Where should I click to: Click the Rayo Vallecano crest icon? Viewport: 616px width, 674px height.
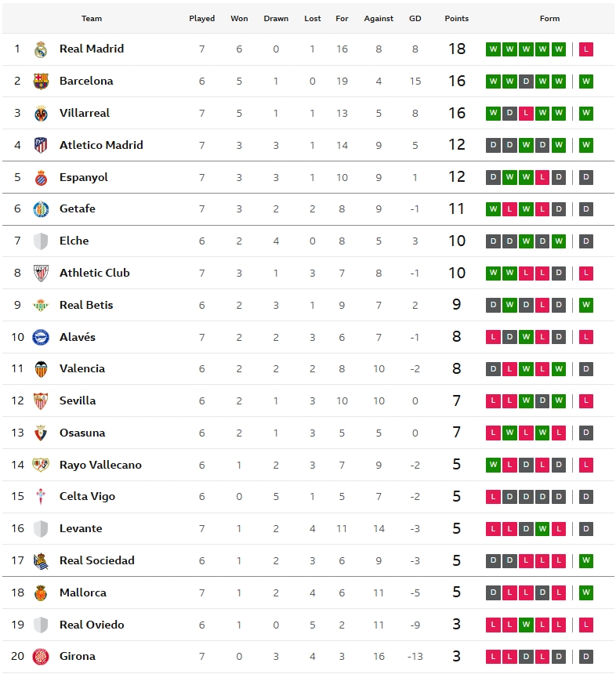coord(41,466)
